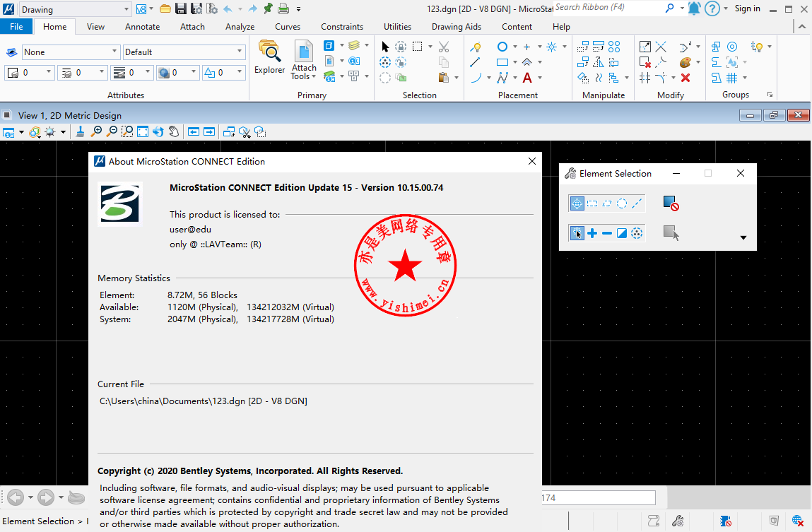
Task: Click the Save floppy disk icon
Action: pos(181,8)
